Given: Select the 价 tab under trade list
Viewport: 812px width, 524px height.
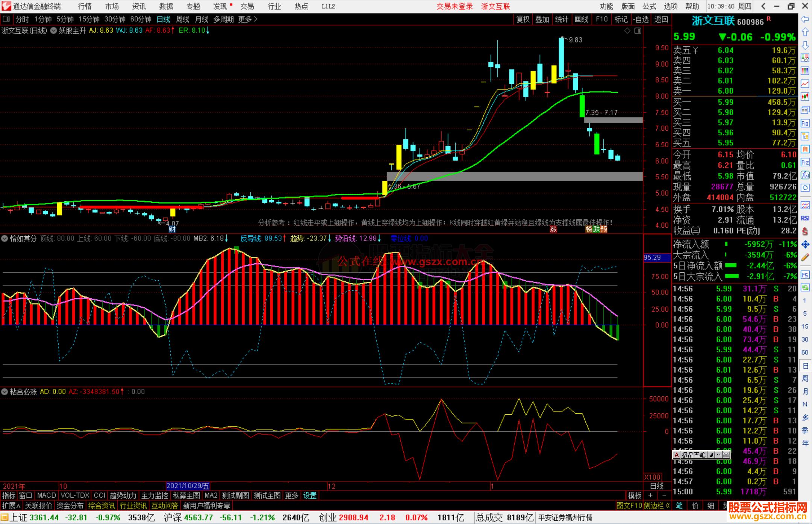Looking at the screenshot, I should (695, 506).
